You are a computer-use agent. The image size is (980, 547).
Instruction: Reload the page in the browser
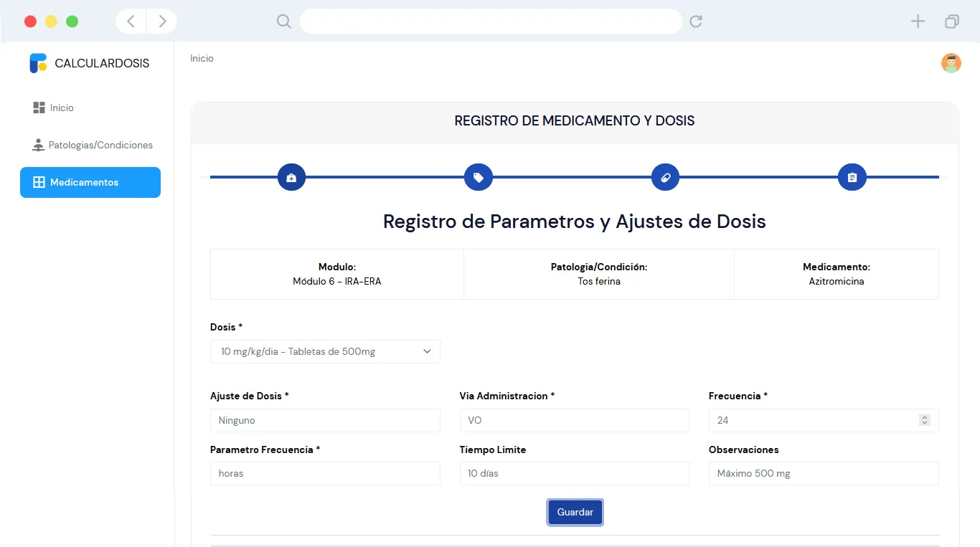[695, 22]
